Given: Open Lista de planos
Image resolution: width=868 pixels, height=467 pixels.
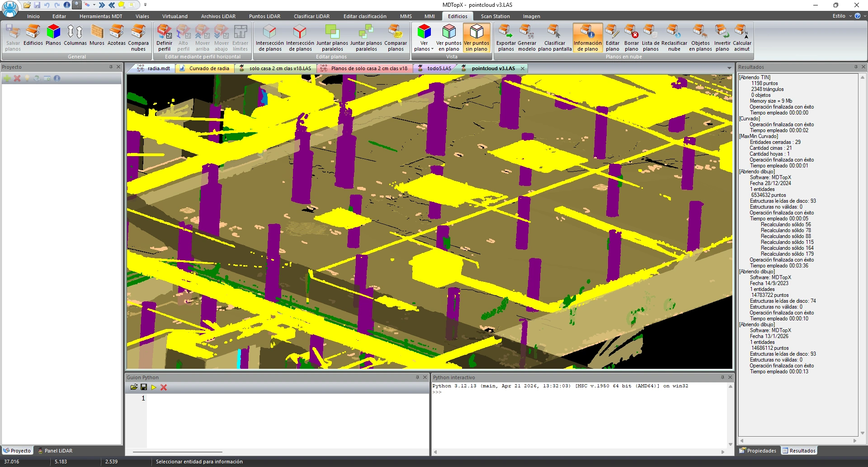Looking at the screenshot, I should pyautogui.click(x=651, y=38).
